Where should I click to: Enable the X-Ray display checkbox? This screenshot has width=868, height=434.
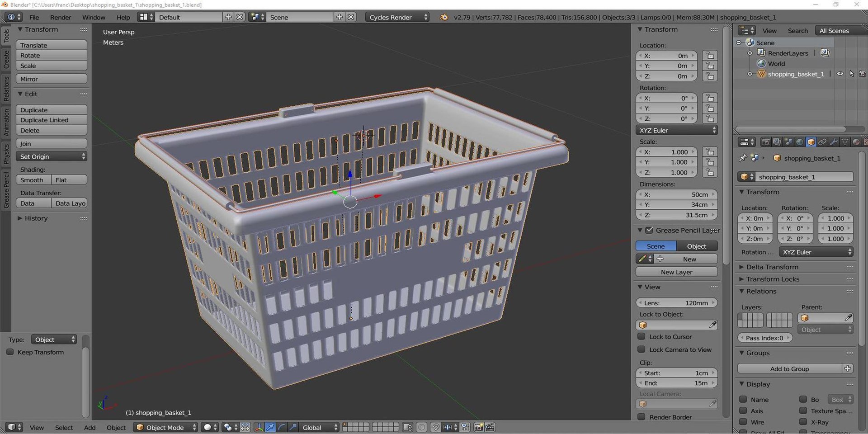[x=803, y=422]
